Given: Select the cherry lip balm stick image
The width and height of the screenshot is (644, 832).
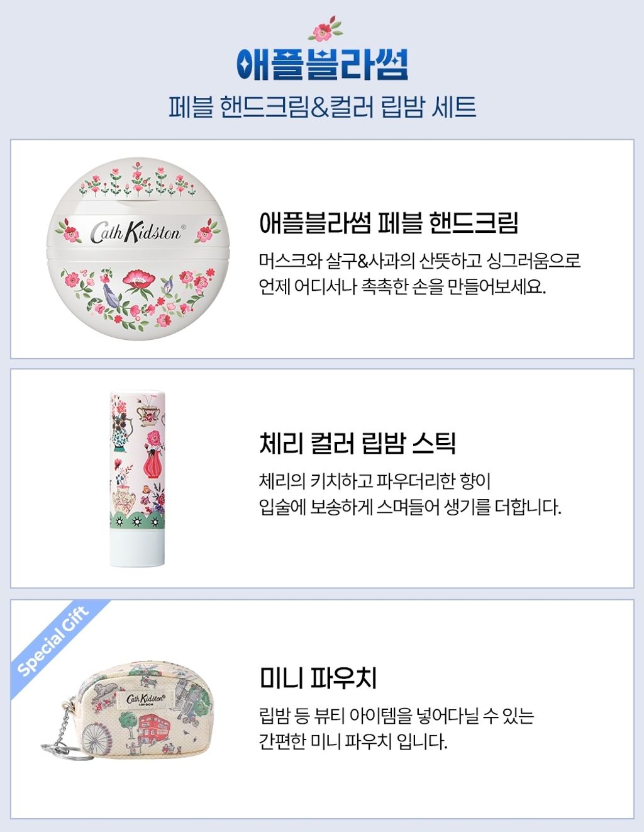Looking at the screenshot, I should 138,478.
